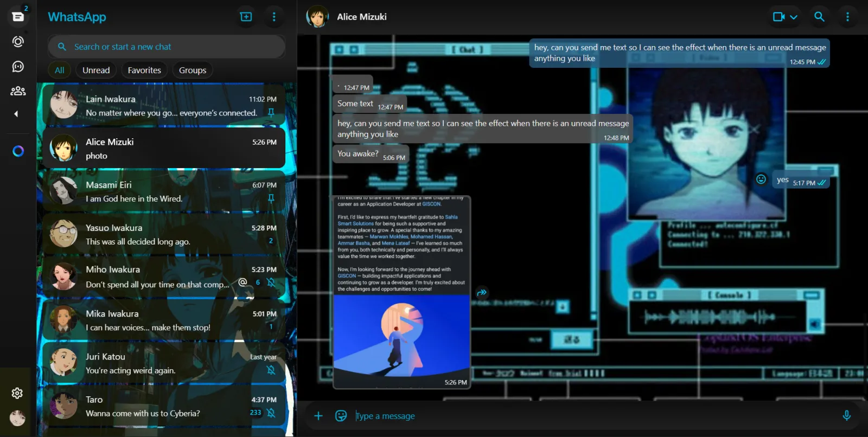
Task: Click the Type a message field
Action: tap(594, 416)
